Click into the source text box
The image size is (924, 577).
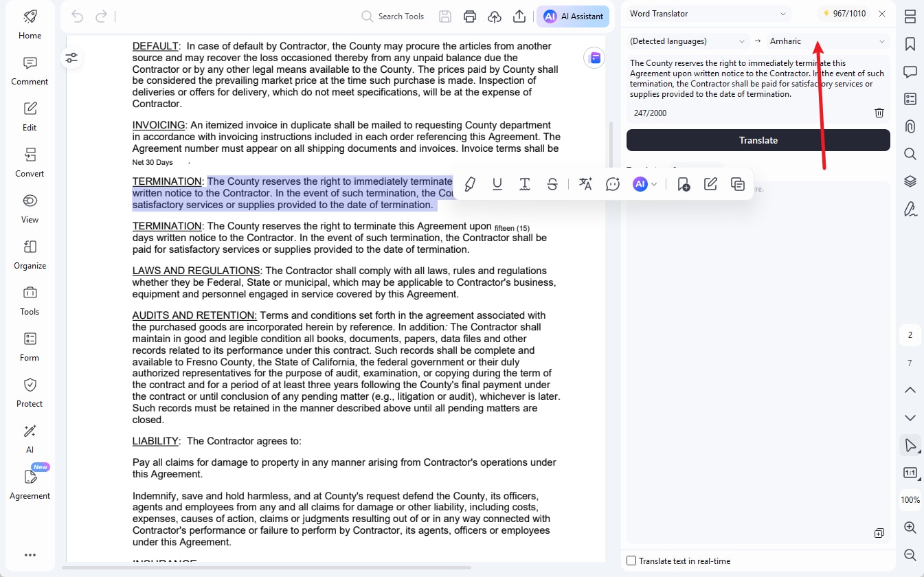[x=758, y=78]
